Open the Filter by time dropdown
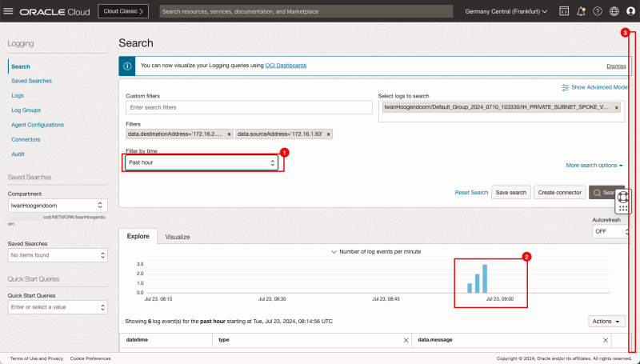This screenshot has width=640, height=364. point(202,162)
